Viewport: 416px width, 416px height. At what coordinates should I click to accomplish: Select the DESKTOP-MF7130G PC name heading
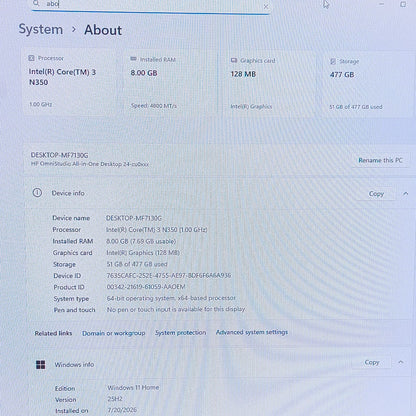click(x=59, y=155)
